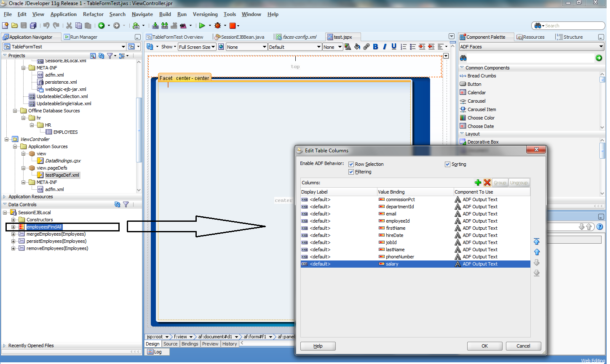This screenshot has height=364, width=610.
Task: Move column to top with arrow icon
Action: coord(536,242)
